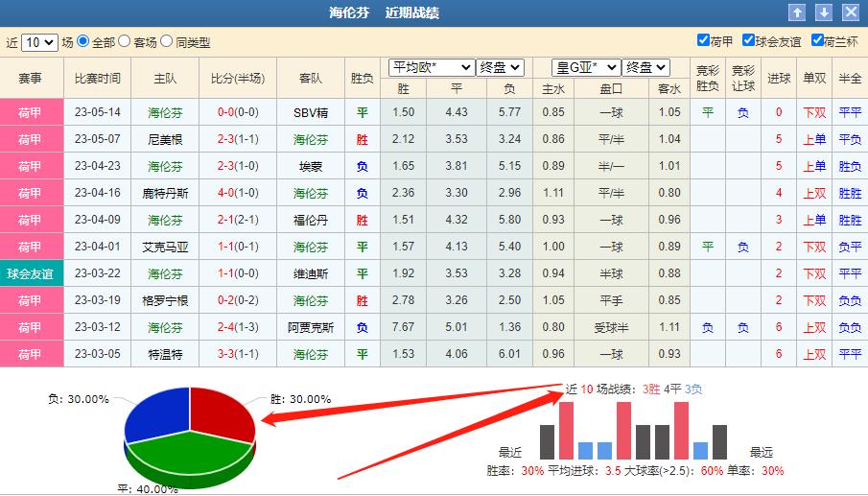Click the 球会友谊 tag for 23-03-22 match

coord(31,274)
